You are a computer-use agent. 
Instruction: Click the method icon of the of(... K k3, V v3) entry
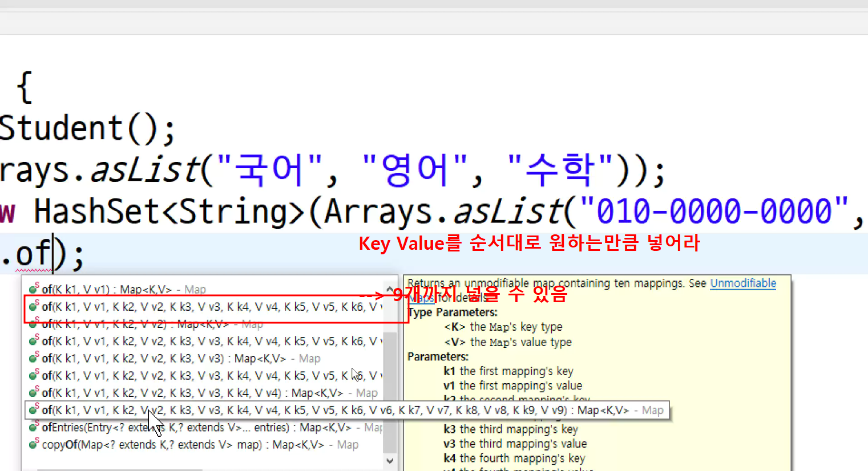click(34, 358)
